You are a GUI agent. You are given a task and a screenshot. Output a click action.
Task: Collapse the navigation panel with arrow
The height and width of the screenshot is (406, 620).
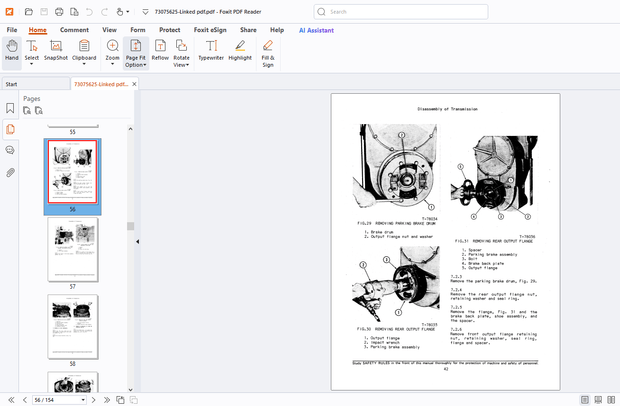point(137,242)
